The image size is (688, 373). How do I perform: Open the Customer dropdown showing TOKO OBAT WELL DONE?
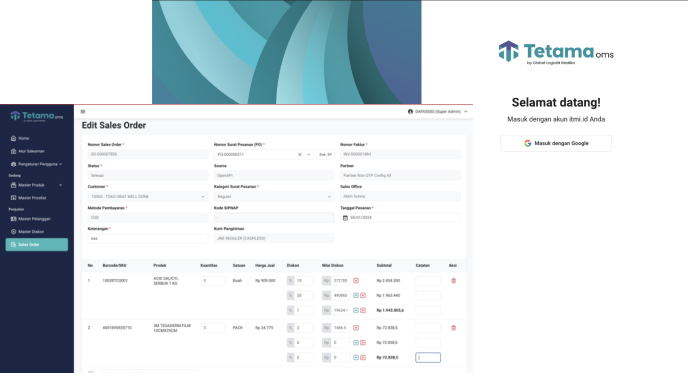click(x=147, y=197)
